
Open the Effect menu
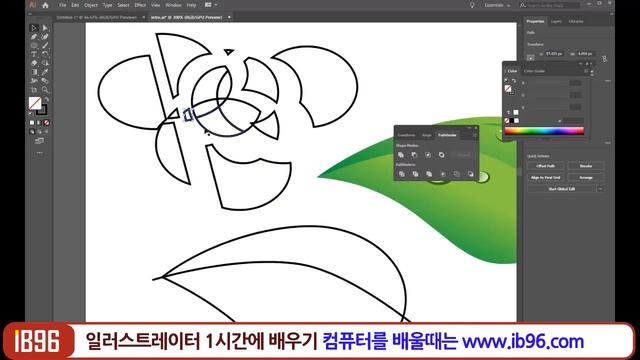140,5
